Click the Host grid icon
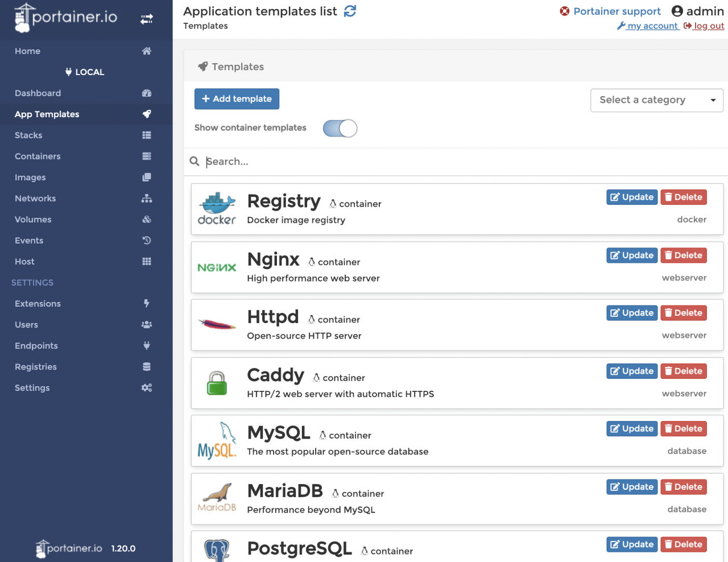728x562 pixels. (x=147, y=262)
